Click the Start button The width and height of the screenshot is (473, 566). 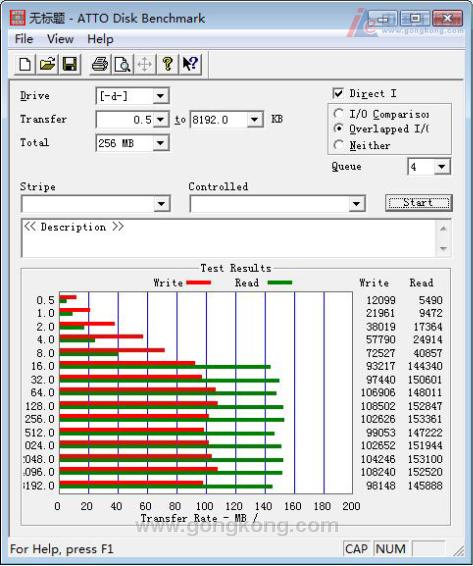(x=418, y=203)
